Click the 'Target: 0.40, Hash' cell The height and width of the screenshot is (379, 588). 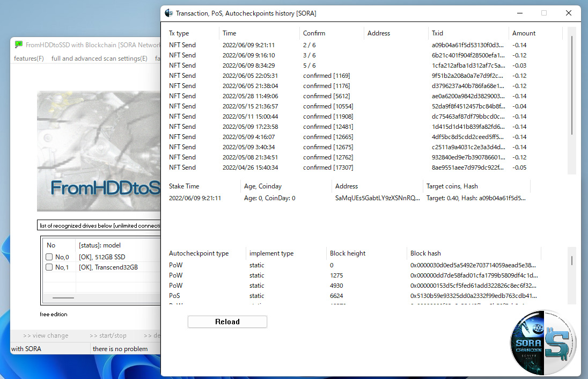coord(476,198)
